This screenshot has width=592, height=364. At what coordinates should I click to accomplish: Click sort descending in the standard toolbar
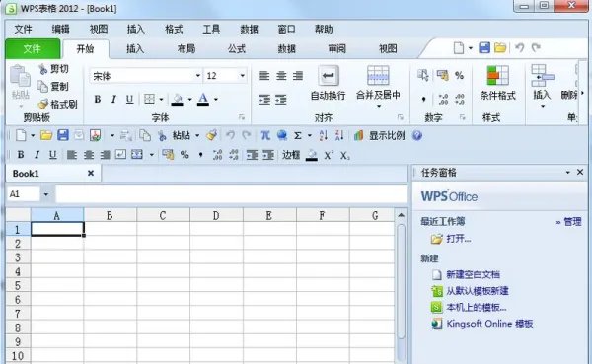[x=339, y=135]
